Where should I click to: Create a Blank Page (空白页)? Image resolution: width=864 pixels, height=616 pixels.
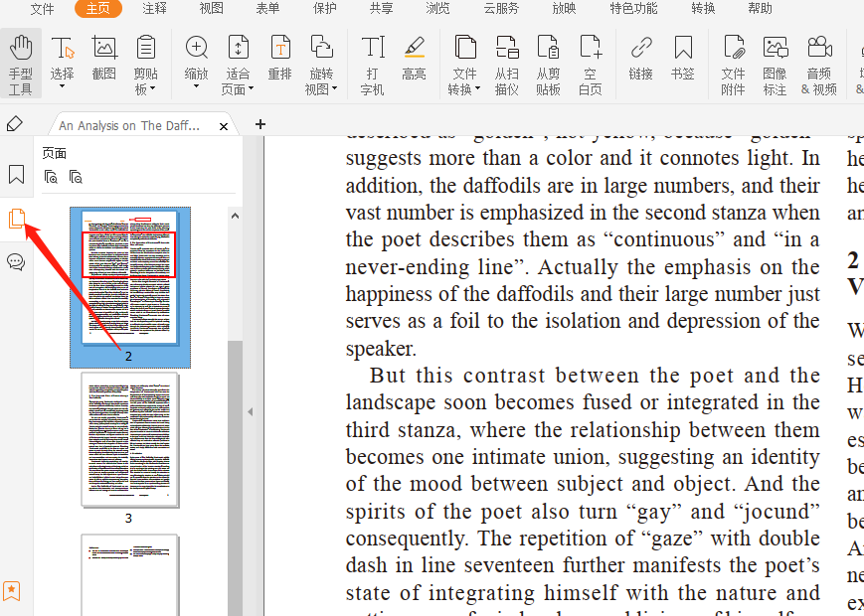point(591,64)
